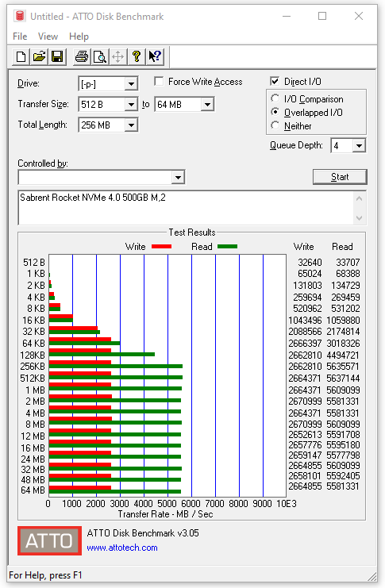Close the ATTO Disk Benchmark window
The height and width of the screenshot is (588, 385).
(x=359, y=16)
